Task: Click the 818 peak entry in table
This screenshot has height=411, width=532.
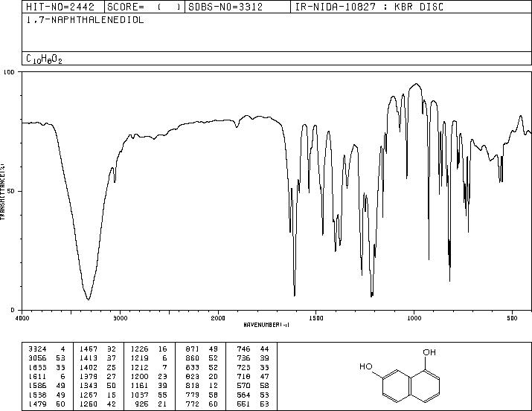Action: tap(202, 386)
